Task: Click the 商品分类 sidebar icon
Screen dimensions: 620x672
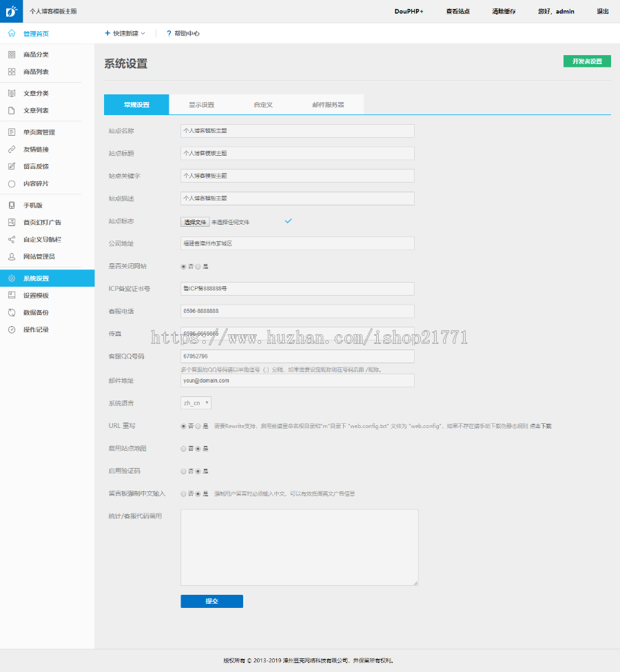Action: [12, 54]
